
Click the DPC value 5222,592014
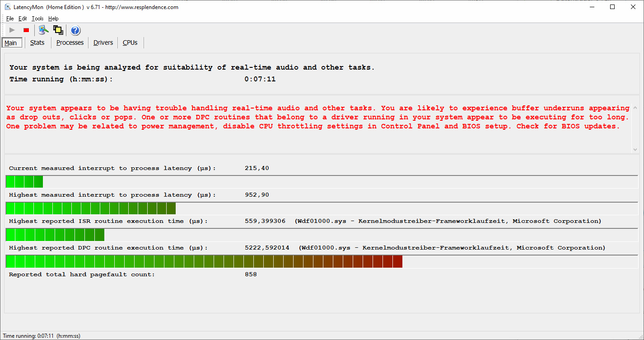click(x=267, y=248)
